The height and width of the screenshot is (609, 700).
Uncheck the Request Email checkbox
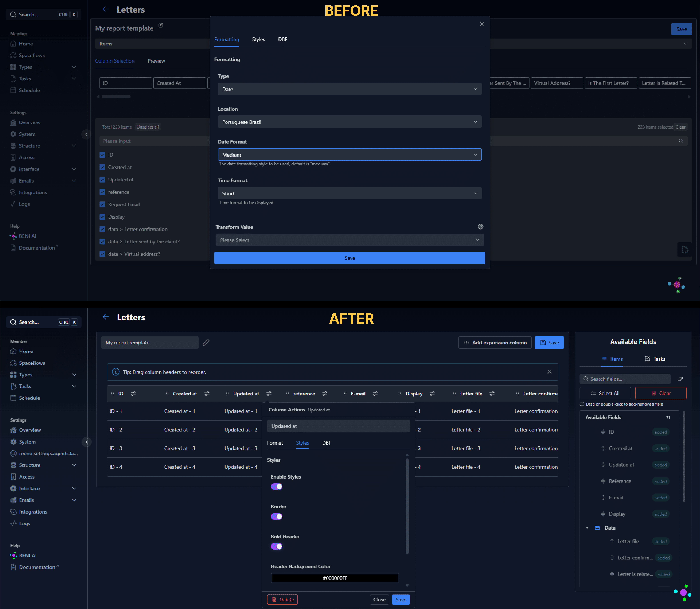[x=102, y=204]
